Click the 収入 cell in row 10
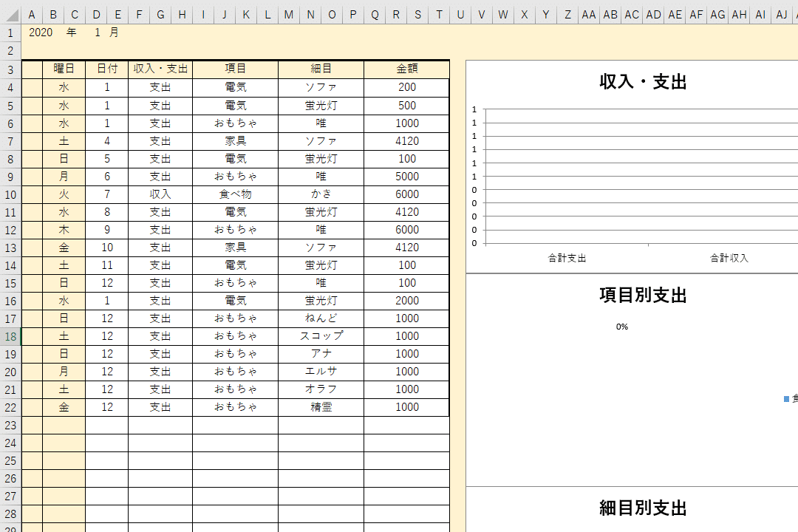798x532 pixels. (160, 194)
